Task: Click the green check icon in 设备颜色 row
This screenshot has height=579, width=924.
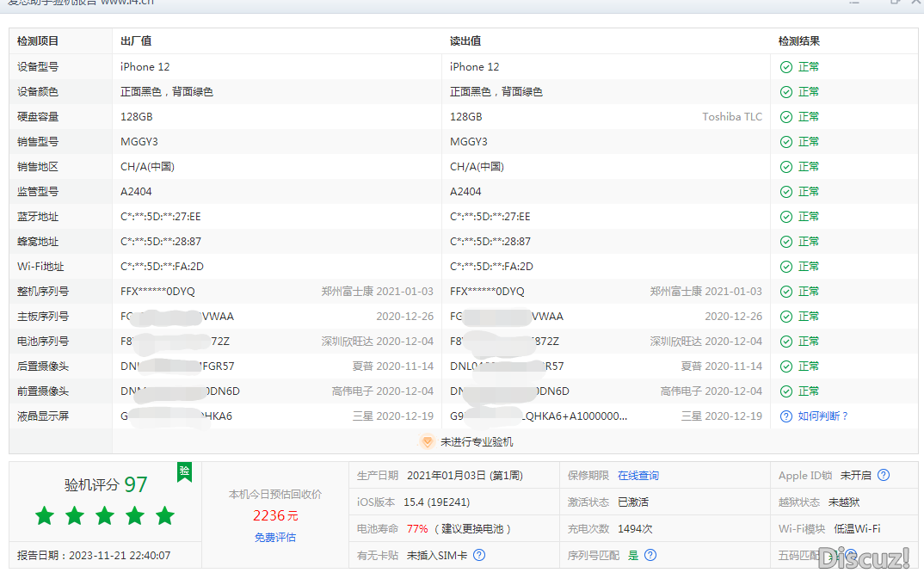Action: coord(786,92)
